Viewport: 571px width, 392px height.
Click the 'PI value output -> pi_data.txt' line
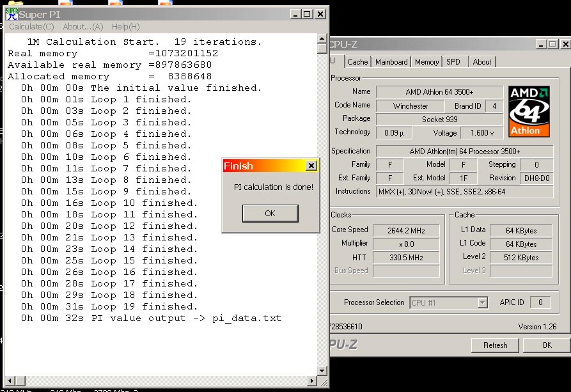(151, 318)
